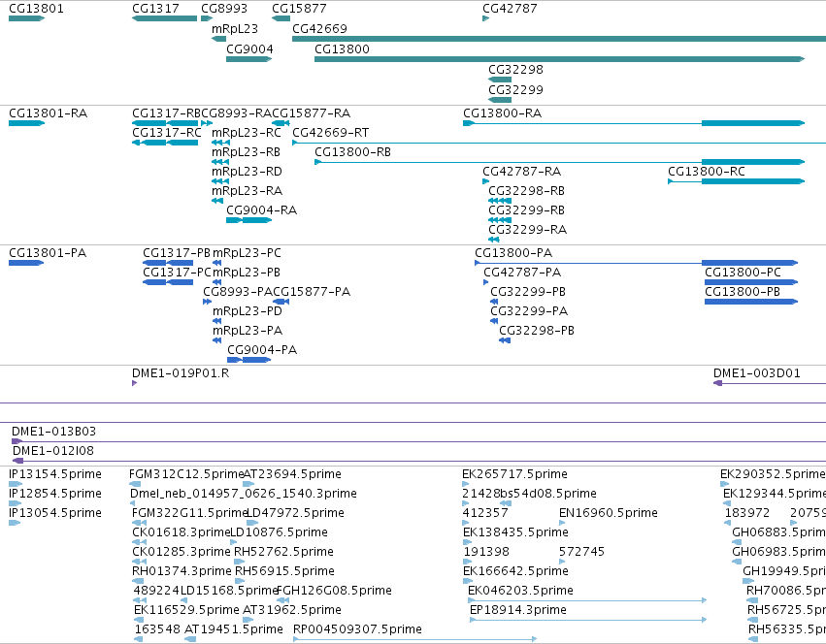Select the RP004509307.5prime EST label
Image resolution: width=826 pixels, height=644 pixels.
pos(358,629)
